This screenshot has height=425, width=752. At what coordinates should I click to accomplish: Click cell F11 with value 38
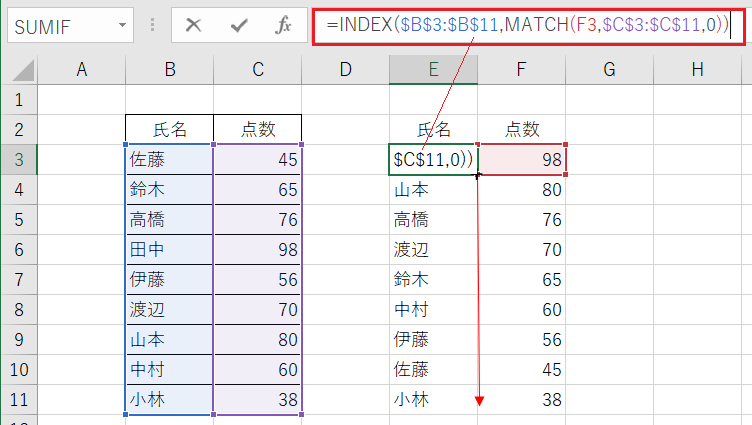tap(521, 400)
